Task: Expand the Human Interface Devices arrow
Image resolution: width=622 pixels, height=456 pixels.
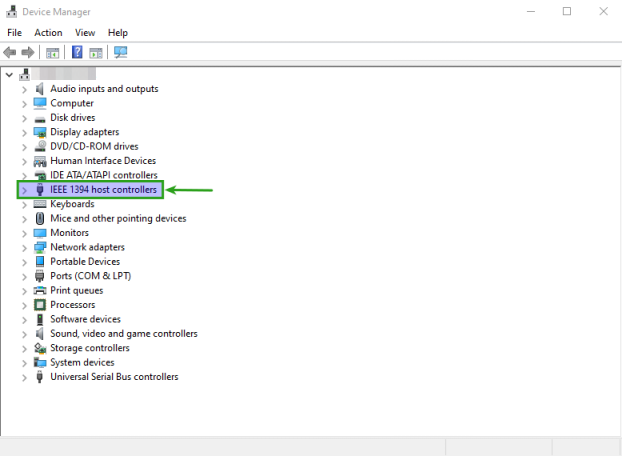Action: [24, 161]
